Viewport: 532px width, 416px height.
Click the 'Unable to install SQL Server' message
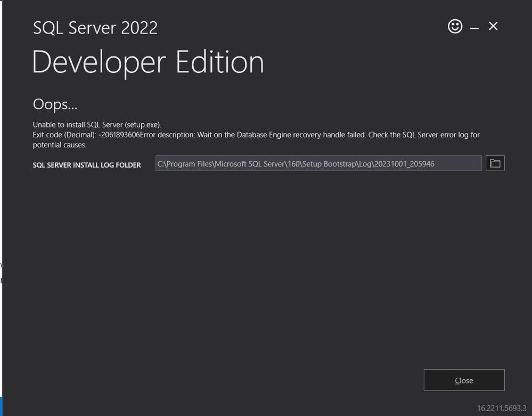tap(97, 124)
